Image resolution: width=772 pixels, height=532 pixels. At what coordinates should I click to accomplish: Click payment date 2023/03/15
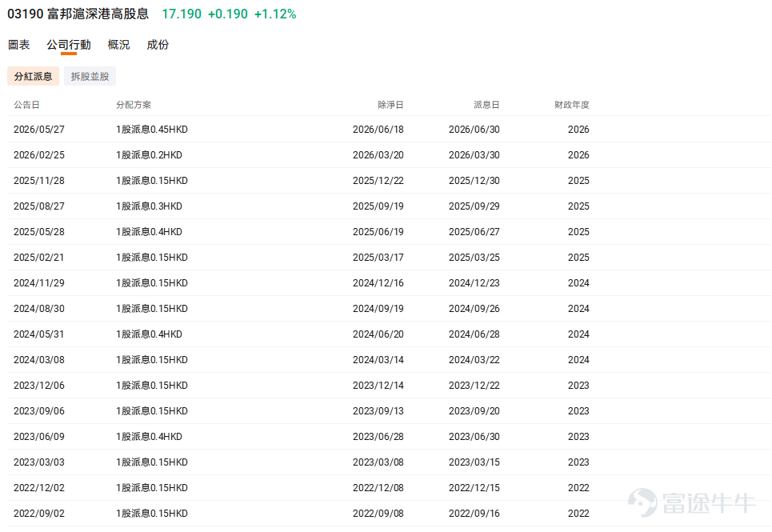(x=474, y=462)
